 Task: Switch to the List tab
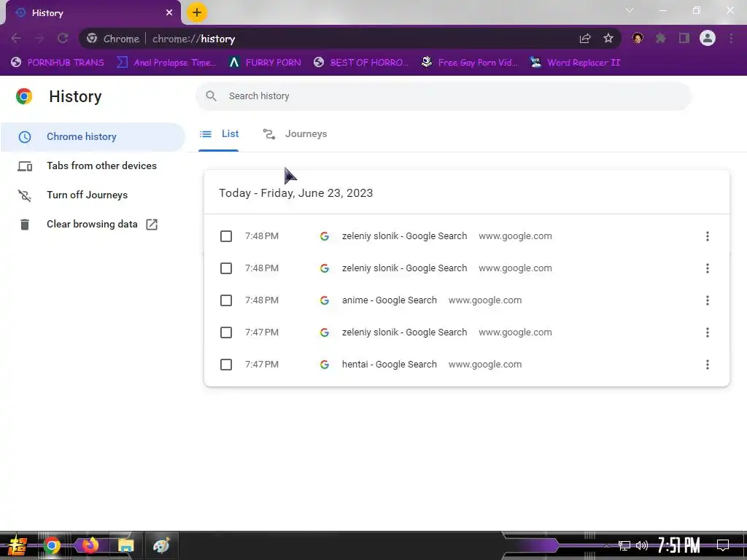pos(219,134)
